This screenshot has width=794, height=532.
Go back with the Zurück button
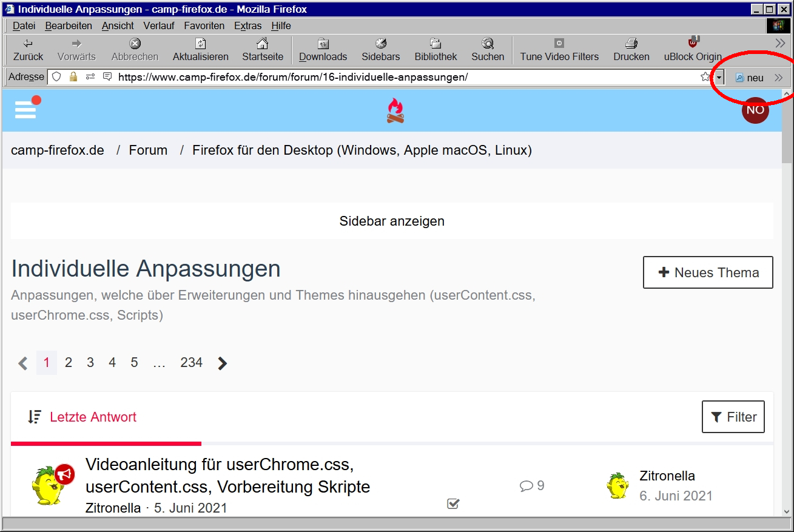28,49
